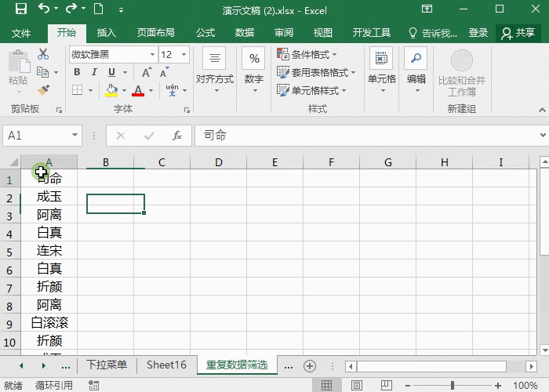The image size is (549, 392).
Task: Expand the formula bar
Action: point(543,135)
